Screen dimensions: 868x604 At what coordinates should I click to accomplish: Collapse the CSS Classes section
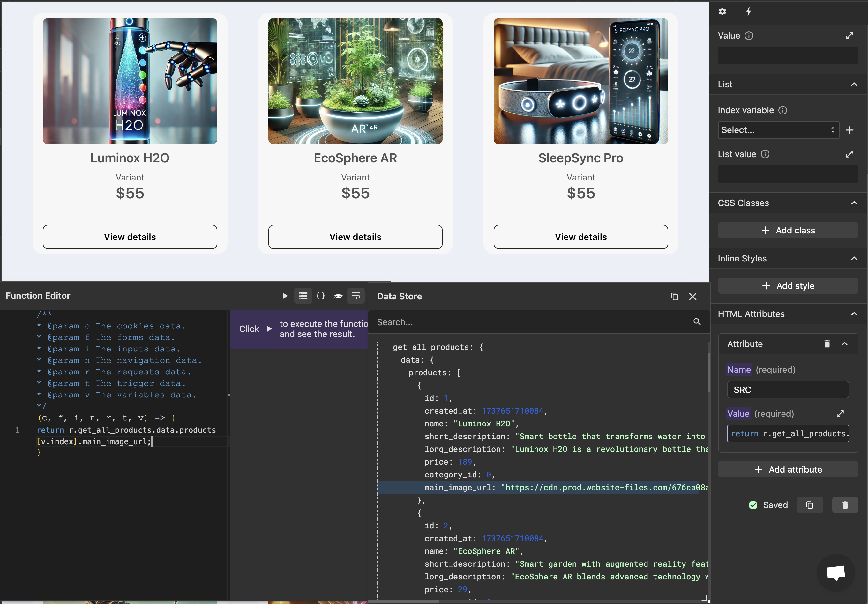point(854,203)
